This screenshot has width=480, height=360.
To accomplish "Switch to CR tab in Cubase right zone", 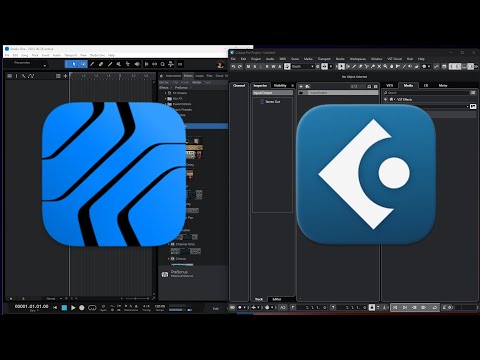I will (426, 86).
